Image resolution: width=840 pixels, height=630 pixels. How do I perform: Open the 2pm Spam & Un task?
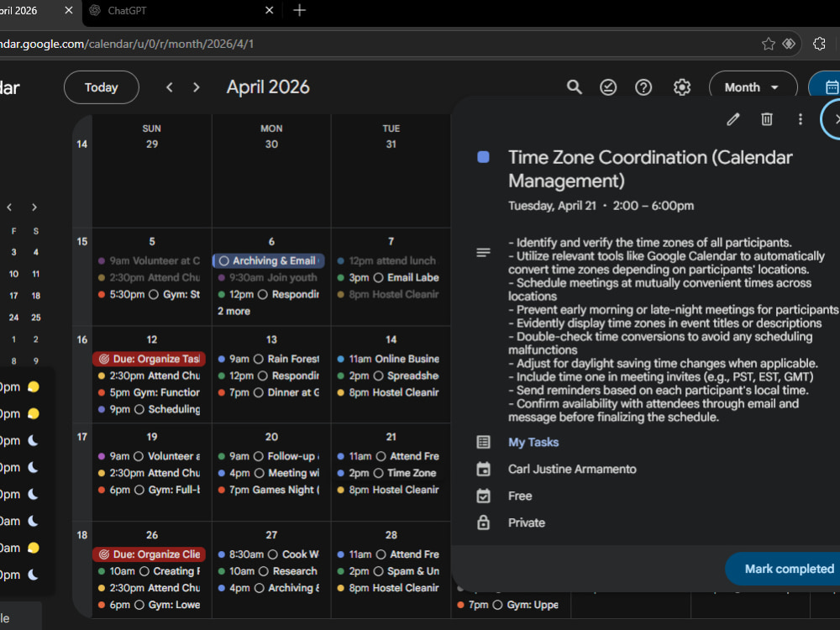tap(389, 571)
